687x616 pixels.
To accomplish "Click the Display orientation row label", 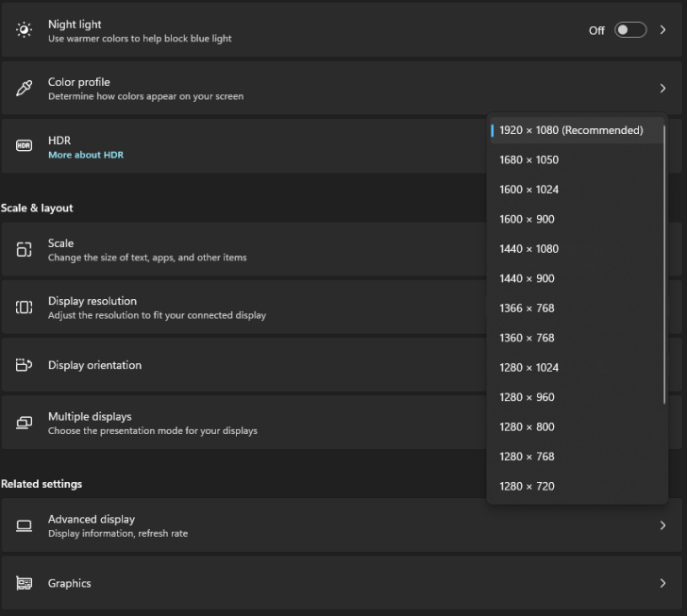I will [94, 365].
